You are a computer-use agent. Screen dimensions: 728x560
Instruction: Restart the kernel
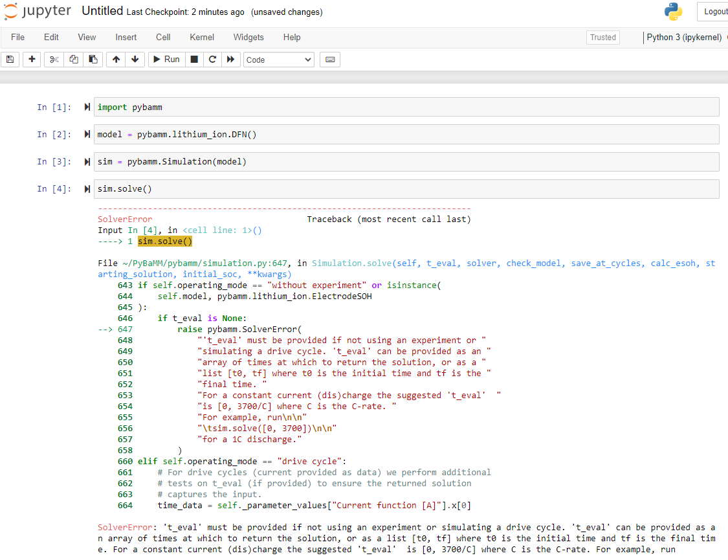[x=212, y=59]
